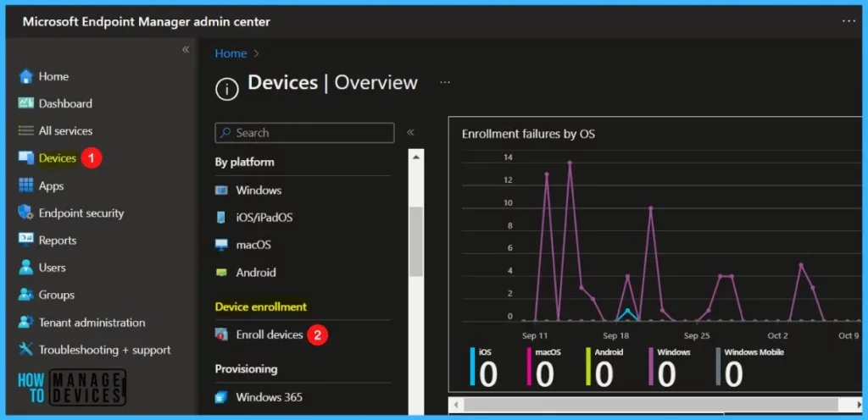The width and height of the screenshot is (868, 420).
Task: Click the All services list icon
Action: click(26, 131)
